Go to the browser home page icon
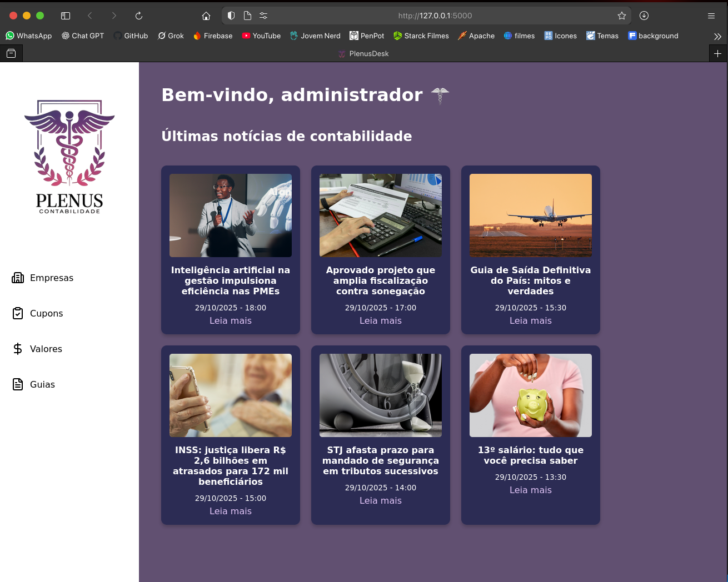Viewport: 728px width, 582px height. click(206, 16)
